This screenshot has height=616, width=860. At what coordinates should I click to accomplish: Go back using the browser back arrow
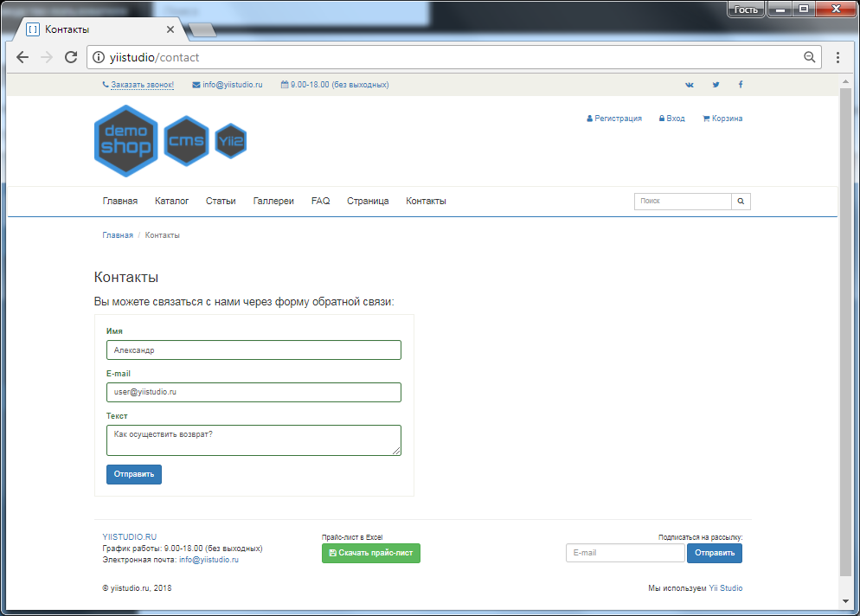click(22, 57)
